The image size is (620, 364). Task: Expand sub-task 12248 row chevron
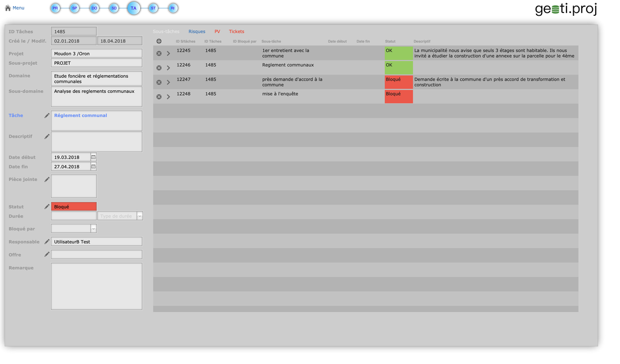(168, 97)
